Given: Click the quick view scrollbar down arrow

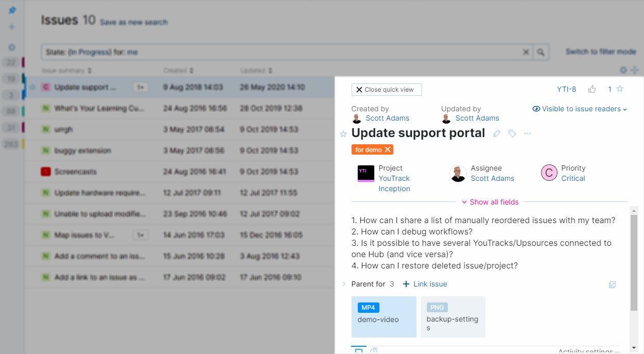Looking at the screenshot, I should (x=634, y=348).
